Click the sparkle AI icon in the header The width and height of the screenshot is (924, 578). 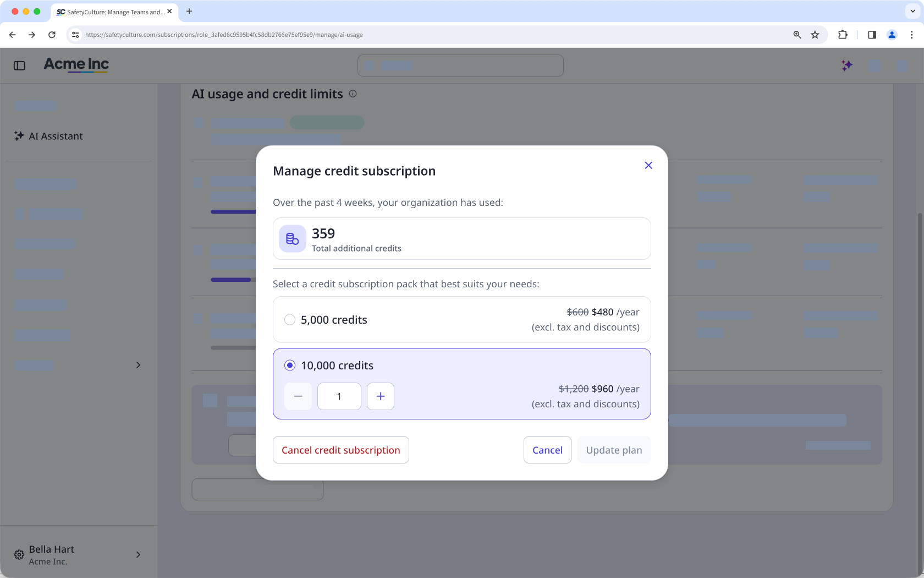coord(847,66)
